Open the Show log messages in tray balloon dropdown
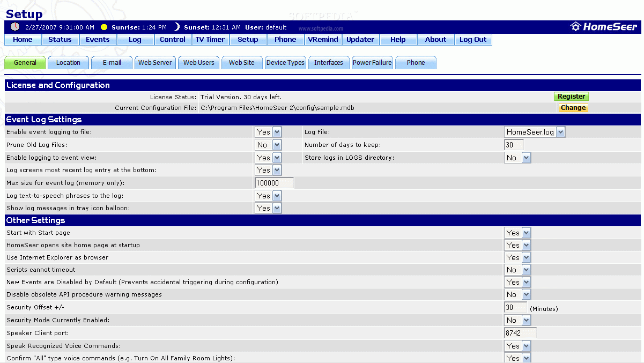Screen dimensions: 644x363 268,208
